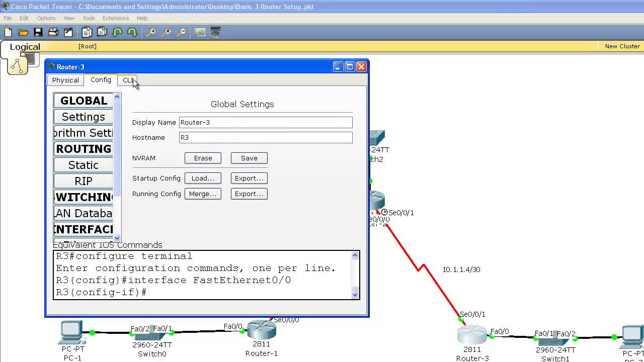The height and width of the screenshot is (362, 644).
Task: Click the 'Equivalent IOS Commands' label
Action: pos(108,245)
